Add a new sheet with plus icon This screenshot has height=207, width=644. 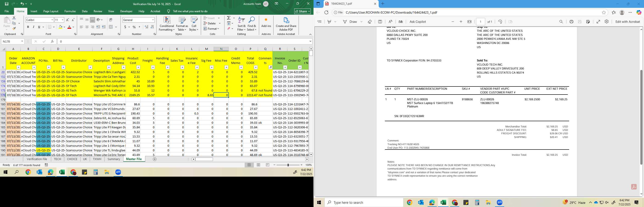pyautogui.click(x=154, y=159)
